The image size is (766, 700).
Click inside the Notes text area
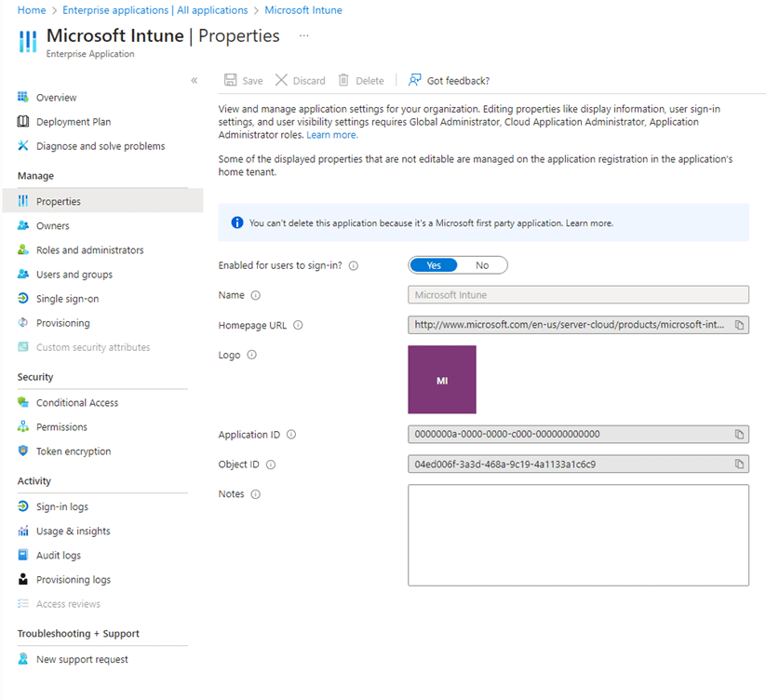(x=578, y=535)
